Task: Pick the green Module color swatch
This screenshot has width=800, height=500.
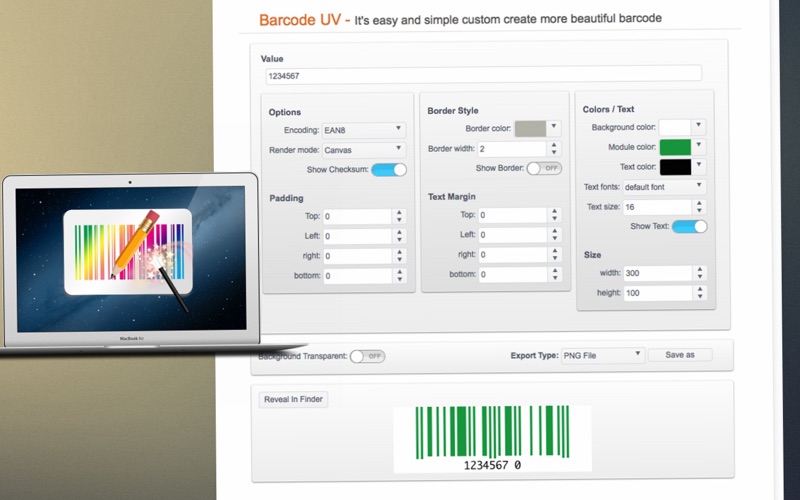Action: pos(675,147)
